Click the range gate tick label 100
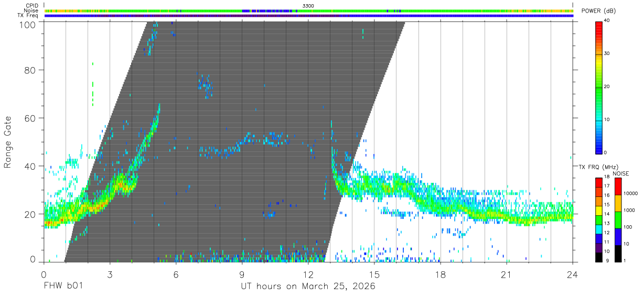This screenshot has height=297, width=644. point(27,24)
